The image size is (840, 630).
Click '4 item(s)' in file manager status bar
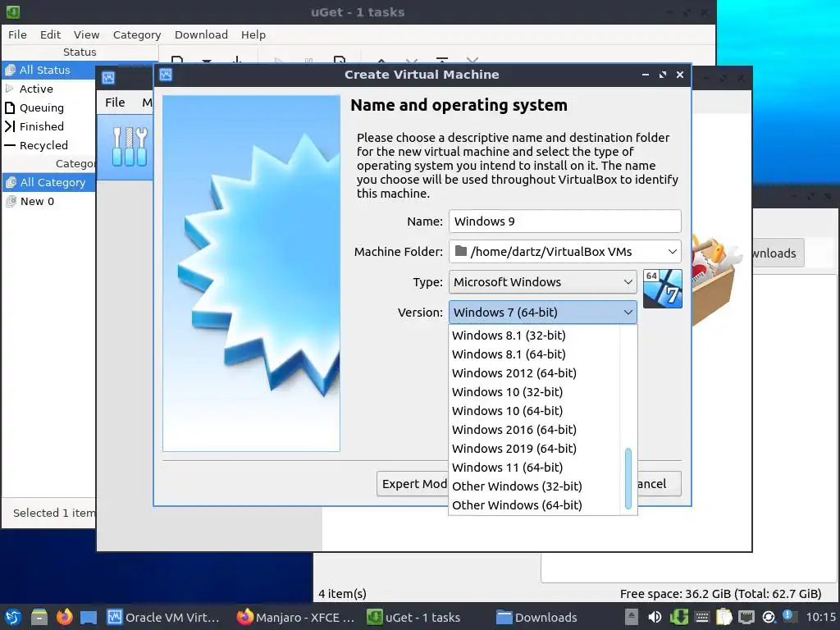point(342,594)
